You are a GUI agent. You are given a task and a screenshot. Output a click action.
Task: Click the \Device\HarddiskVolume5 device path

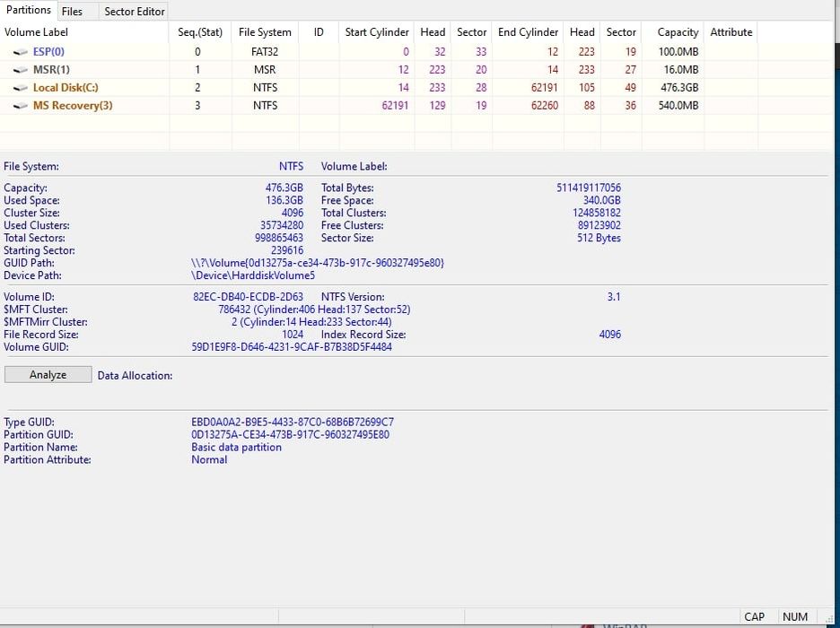click(253, 275)
